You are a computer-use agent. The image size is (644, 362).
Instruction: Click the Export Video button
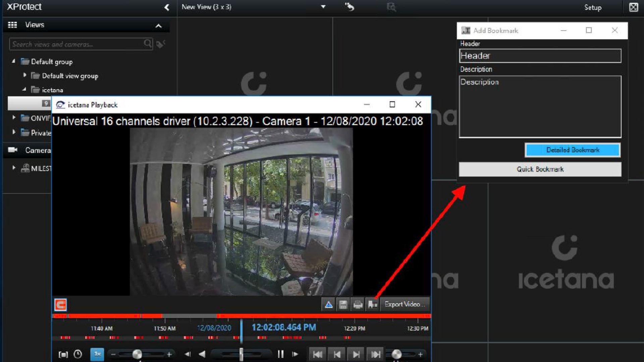[x=405, y=304]
